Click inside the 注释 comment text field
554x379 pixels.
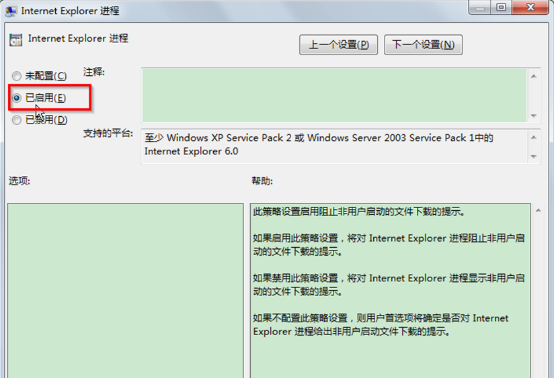pyautogui.click(x=334, y=95)
